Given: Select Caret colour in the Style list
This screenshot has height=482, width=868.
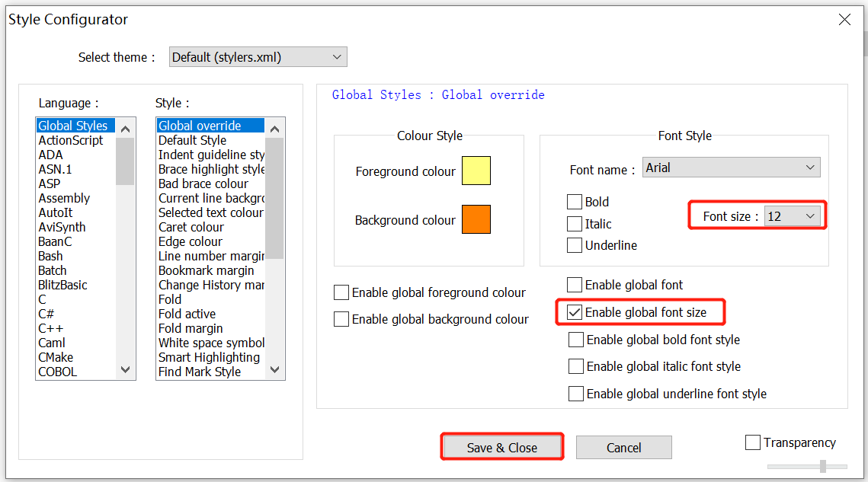Looking at the screenshot, I should 191,227.
